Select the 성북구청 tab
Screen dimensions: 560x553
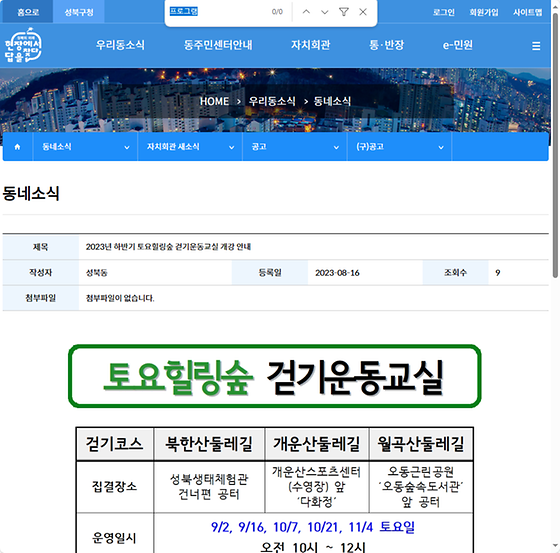pyautogui.click(x=79, y=12)
